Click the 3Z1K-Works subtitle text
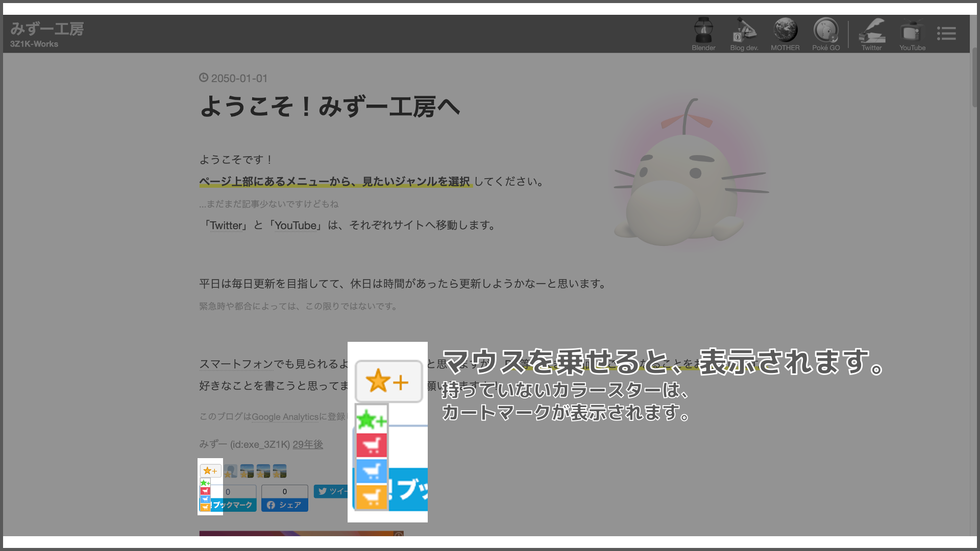 click(x=34, y=44)
